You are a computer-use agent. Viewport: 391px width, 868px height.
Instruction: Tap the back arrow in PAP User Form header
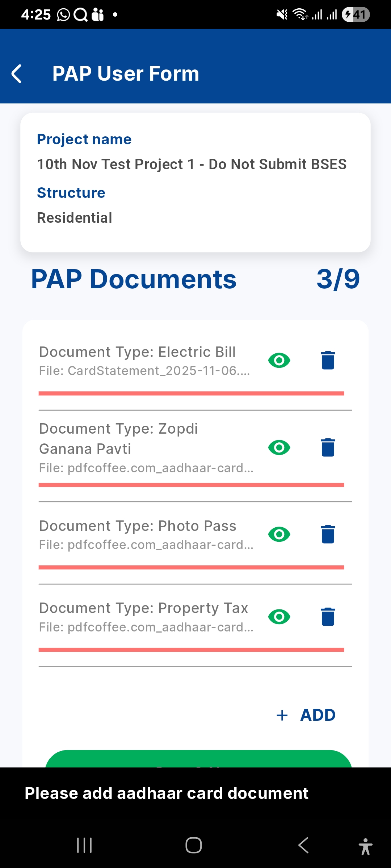point(17,74)
